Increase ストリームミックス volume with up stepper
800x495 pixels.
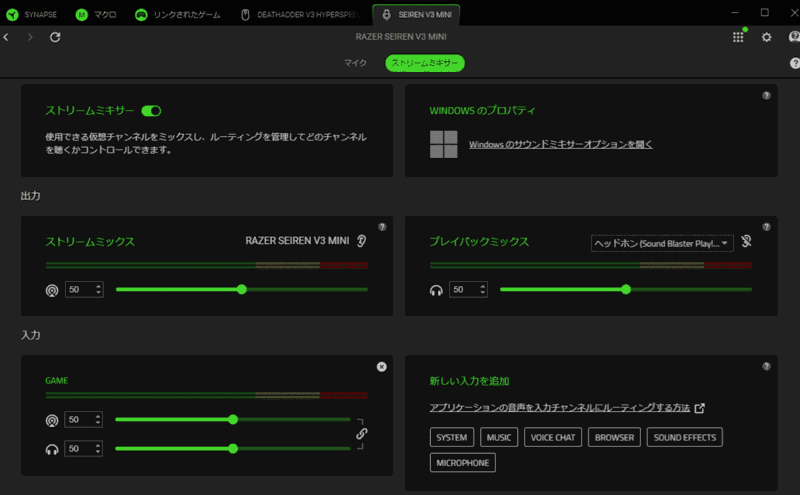(98, 286)
